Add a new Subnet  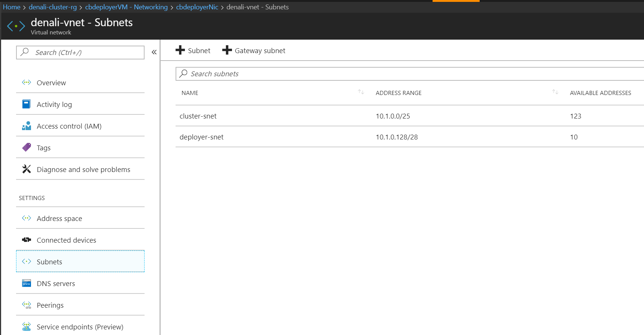click(x=193, y=50)
